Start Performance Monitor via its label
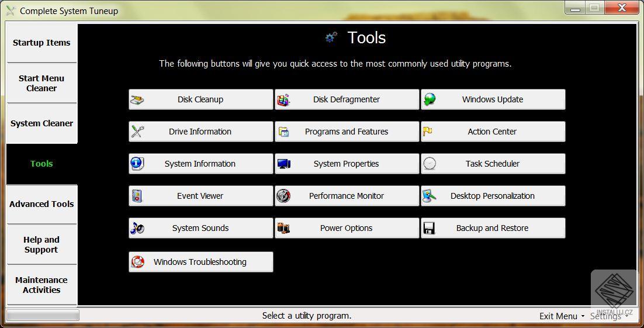The width and height of the screenshot is (644, 328). click(346, 196)
